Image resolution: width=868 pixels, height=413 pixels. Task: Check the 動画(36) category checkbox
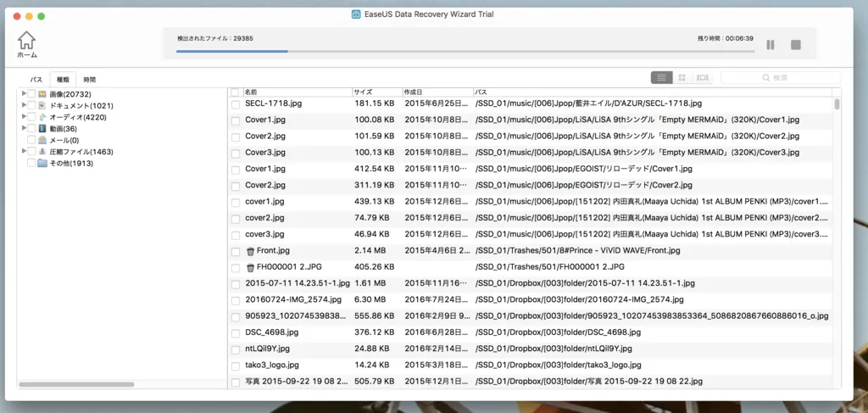click(x=31, y=128)
